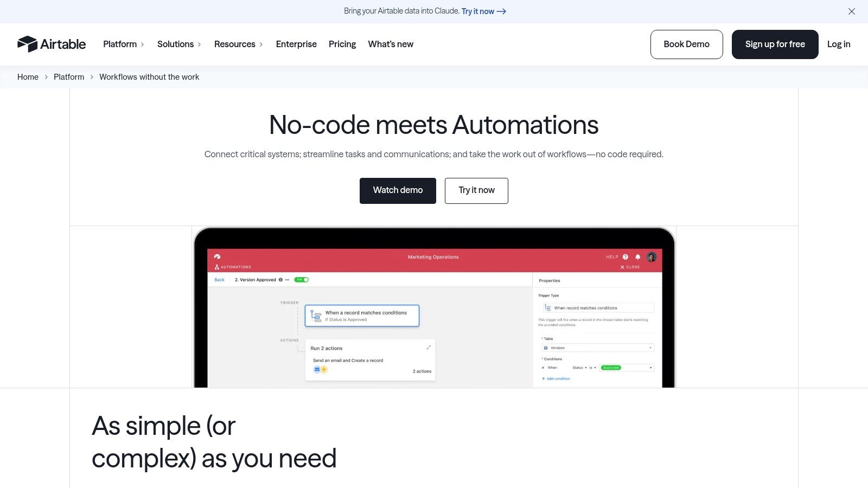The width and height of the screenshot is (868, 488).
Task: Go to the Enterprise page
Action: tap(296, 44)
